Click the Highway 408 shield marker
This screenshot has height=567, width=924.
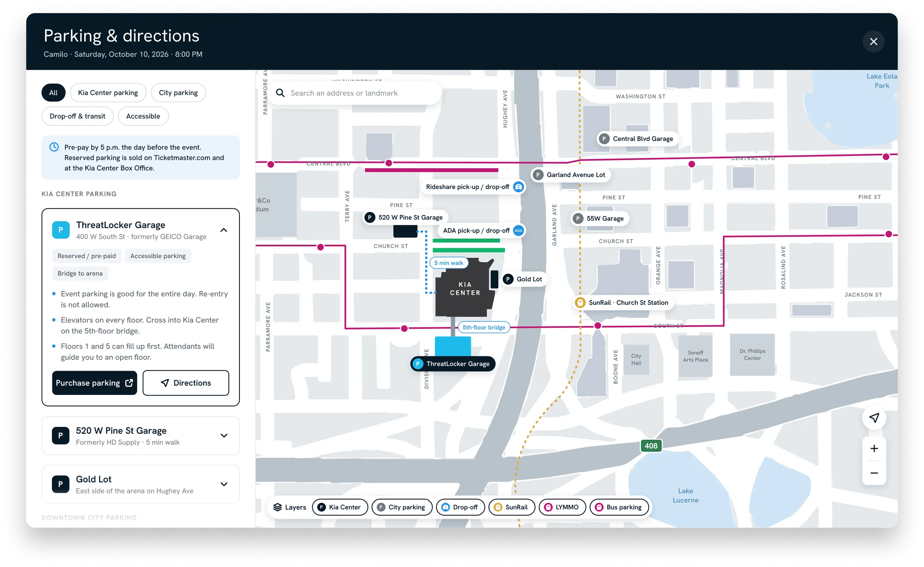(651, 446)
